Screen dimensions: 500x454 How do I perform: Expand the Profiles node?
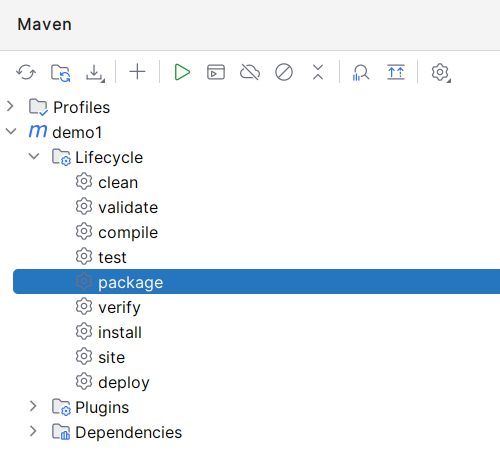(x=10, y=107)
